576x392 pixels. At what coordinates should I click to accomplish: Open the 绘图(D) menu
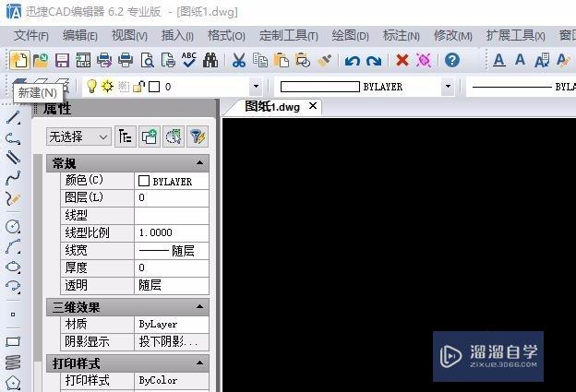click(x=350, y=36)
